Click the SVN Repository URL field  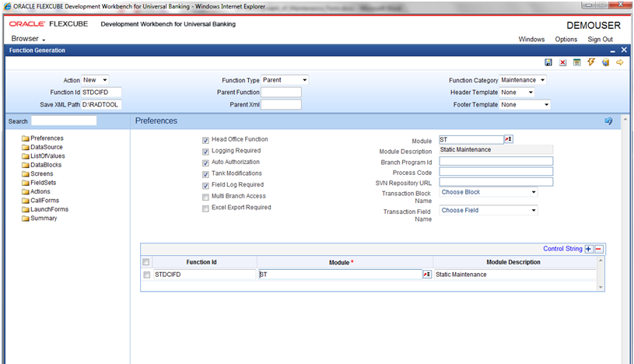(496, 182)
